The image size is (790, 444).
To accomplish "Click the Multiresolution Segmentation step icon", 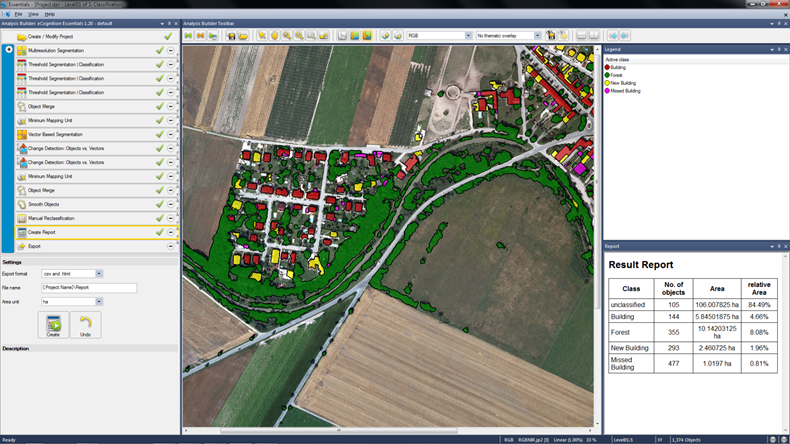I will [22, 50].
